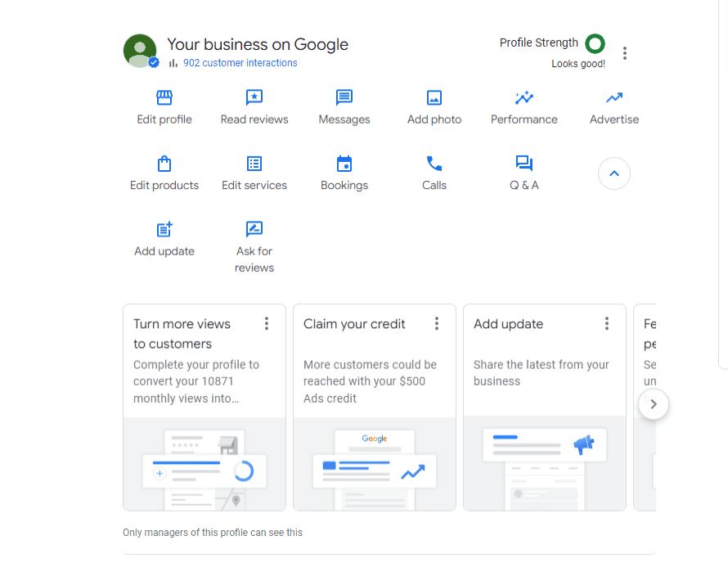
Task: Select the Performance icon
Action: coord(524,97)
